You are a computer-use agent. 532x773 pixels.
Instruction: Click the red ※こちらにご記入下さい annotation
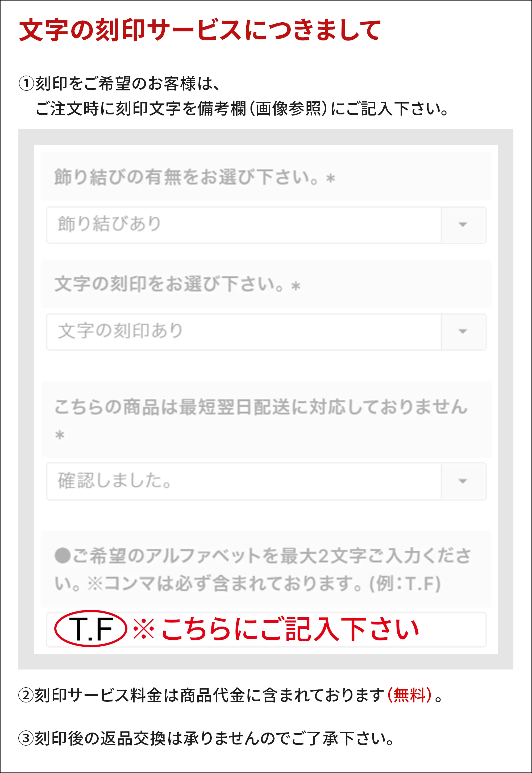click(x=276, y=629)
